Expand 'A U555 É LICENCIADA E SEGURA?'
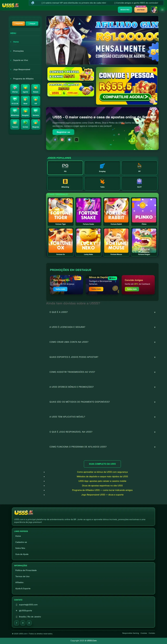 [102, 327]
